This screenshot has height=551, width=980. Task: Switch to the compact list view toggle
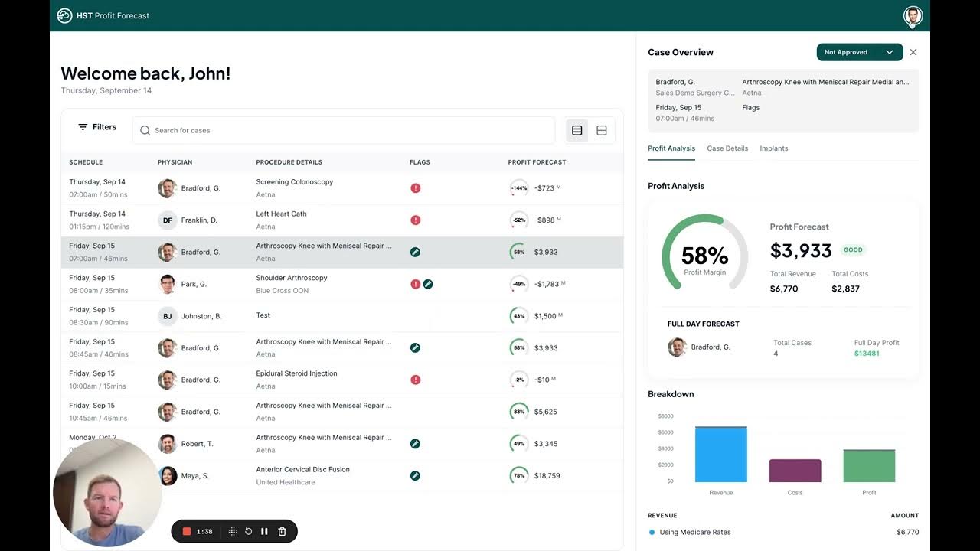[x=577, y=131]
